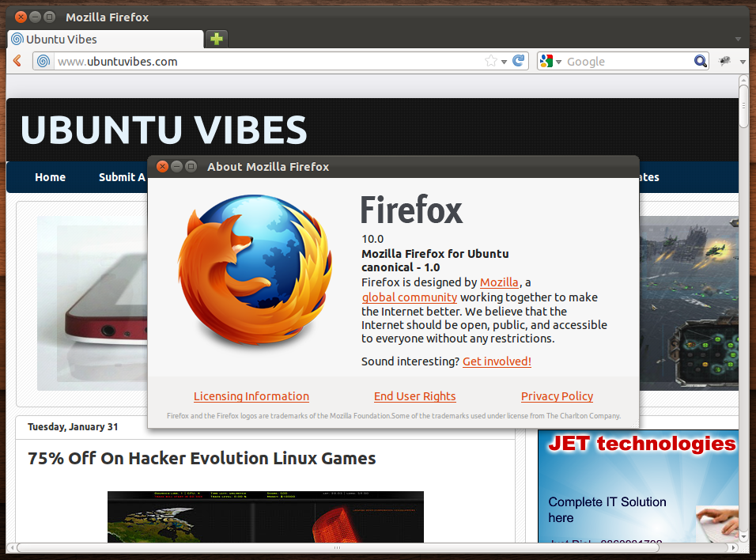This screenshot has width=756, height=560.
Task: Click the add-on icon beside the search box
Action: 724,61
